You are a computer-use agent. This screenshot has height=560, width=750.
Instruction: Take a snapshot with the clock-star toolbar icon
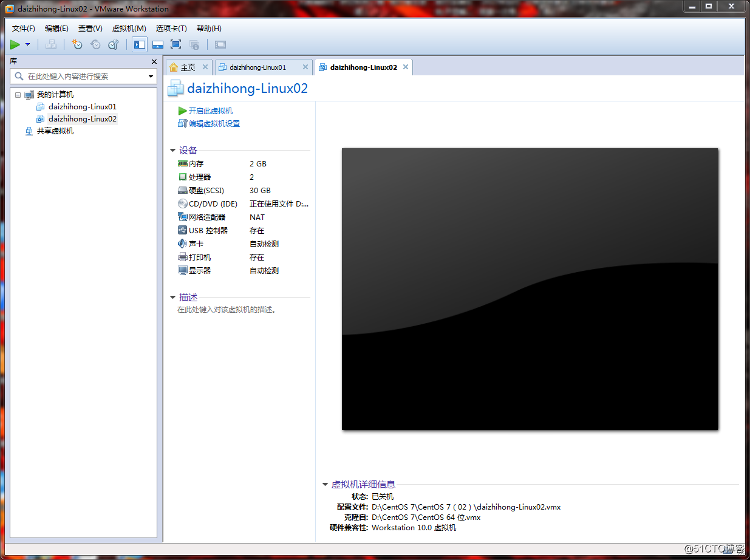pyautogui.click(x=77, y=44)
